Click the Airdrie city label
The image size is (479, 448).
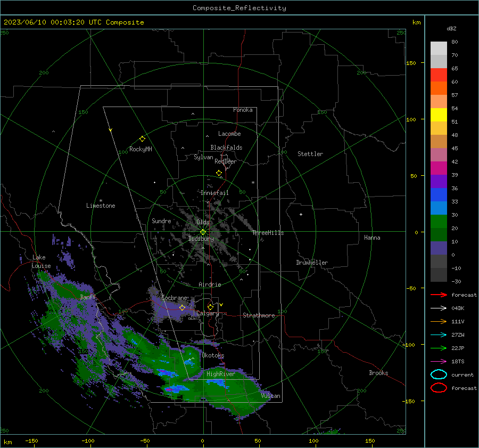point(210,284)
